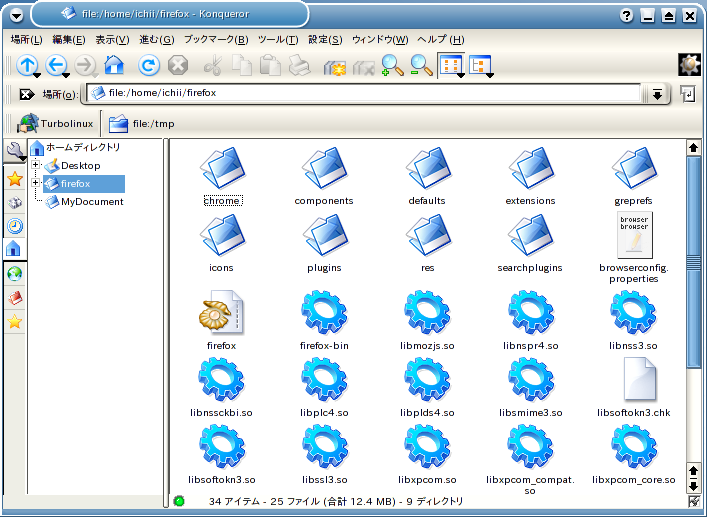The image size is (707, 517).
Task: Open the 設定(S) menu
Action: tap(325, 40)
